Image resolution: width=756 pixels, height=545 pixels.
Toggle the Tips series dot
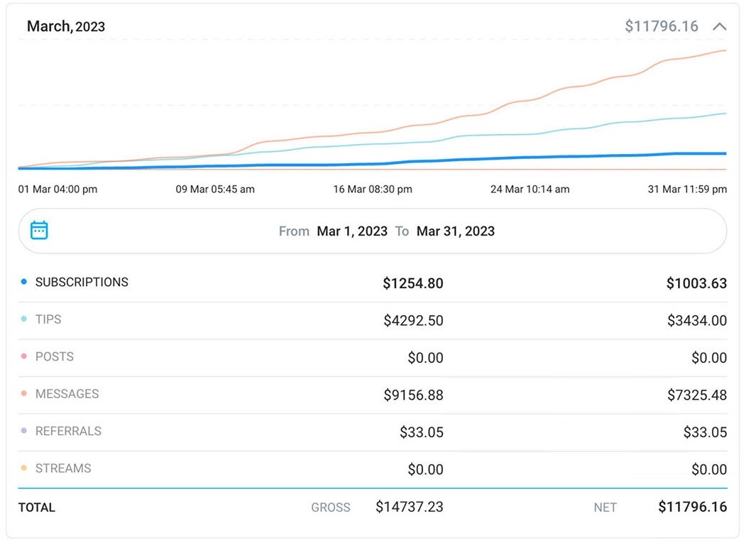[23, 319]
